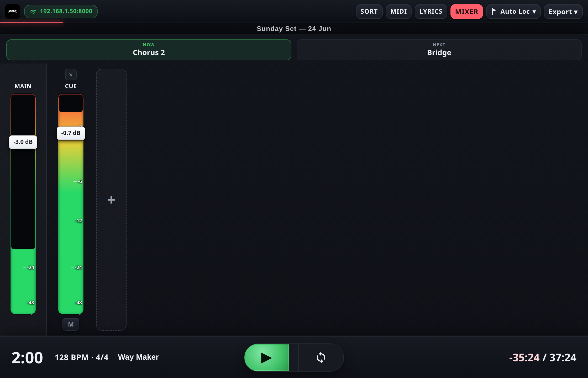This screenshot has width=588, height=378.
Task: Click the 128 BPM · 4/4 tempo readout
Action: [81, 357]
